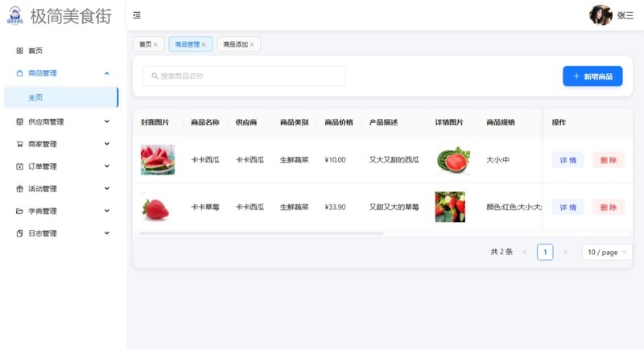Screen dimensions: 644x349
Task: Delete the 卡卡西瓜 product row
Action: point(609,160)
